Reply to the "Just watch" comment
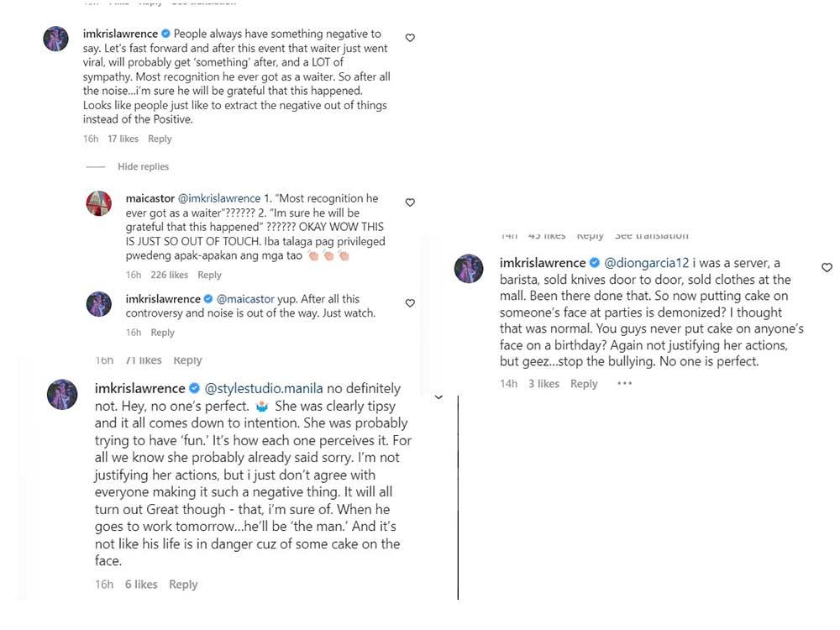Viewport: 840px width, 630px height. pos(162,333)
